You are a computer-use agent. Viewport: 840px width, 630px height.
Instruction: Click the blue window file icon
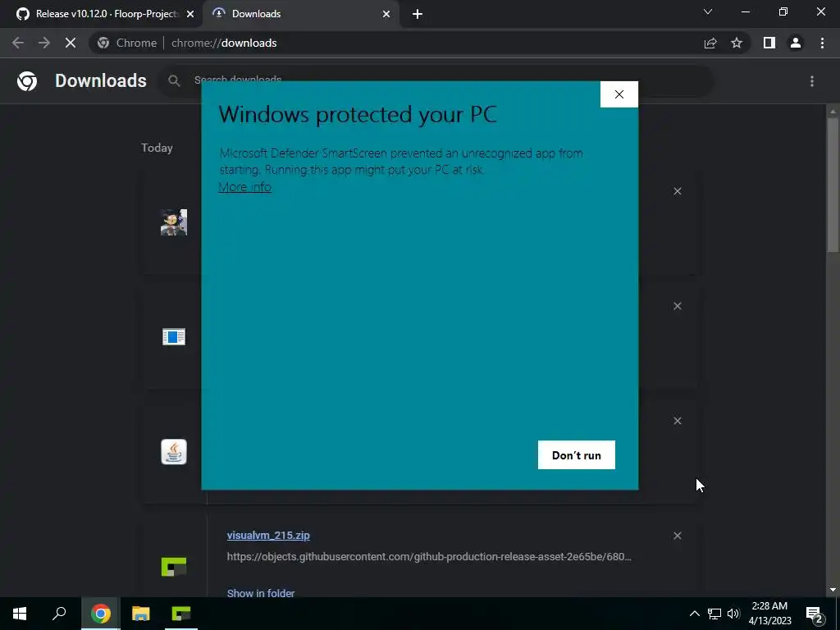(174, 337)
